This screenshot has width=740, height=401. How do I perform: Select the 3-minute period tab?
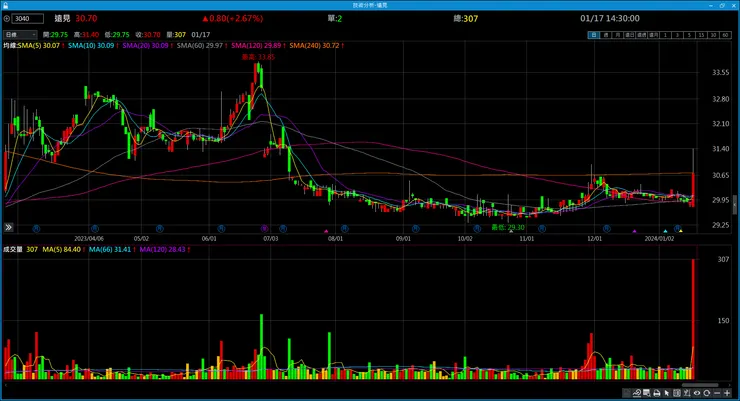click(x=677, y=35)
